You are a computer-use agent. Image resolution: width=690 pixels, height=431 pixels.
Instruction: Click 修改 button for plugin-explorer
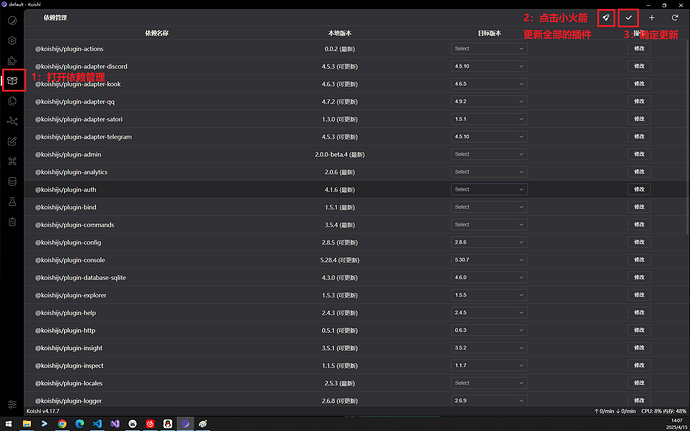pos(639,295)
